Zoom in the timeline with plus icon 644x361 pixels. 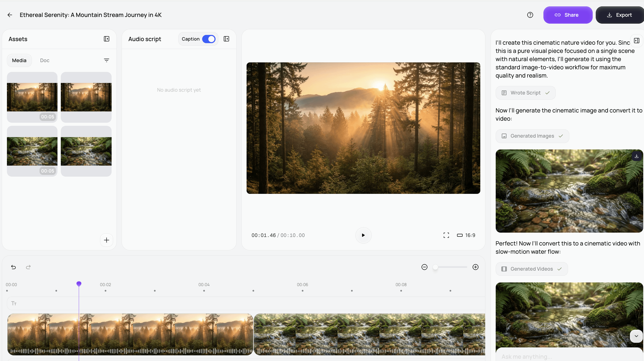tap(475, 267)
